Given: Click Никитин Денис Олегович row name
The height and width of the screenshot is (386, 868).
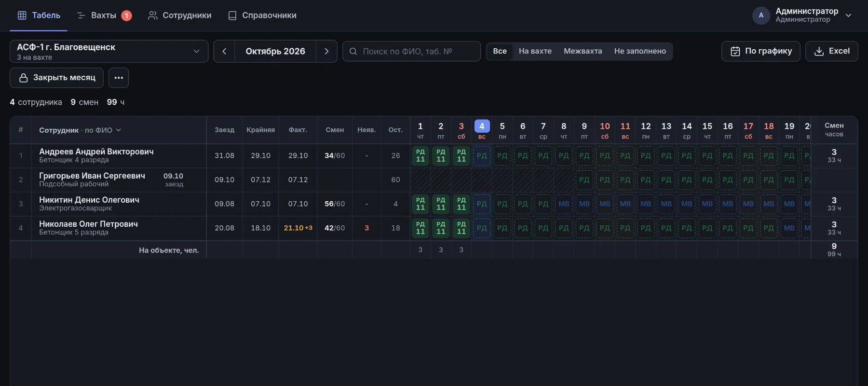Looking at the screenshot, I should coord(89,200).
